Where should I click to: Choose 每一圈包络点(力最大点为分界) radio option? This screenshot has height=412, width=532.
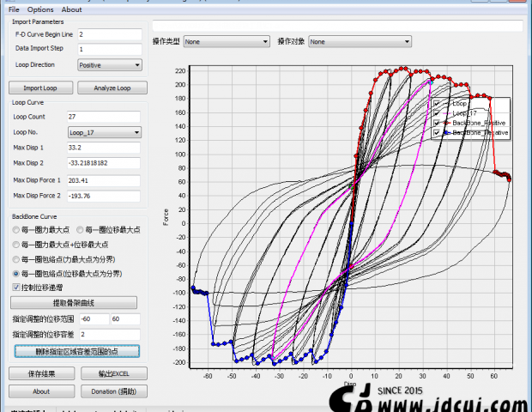[17, 259]
